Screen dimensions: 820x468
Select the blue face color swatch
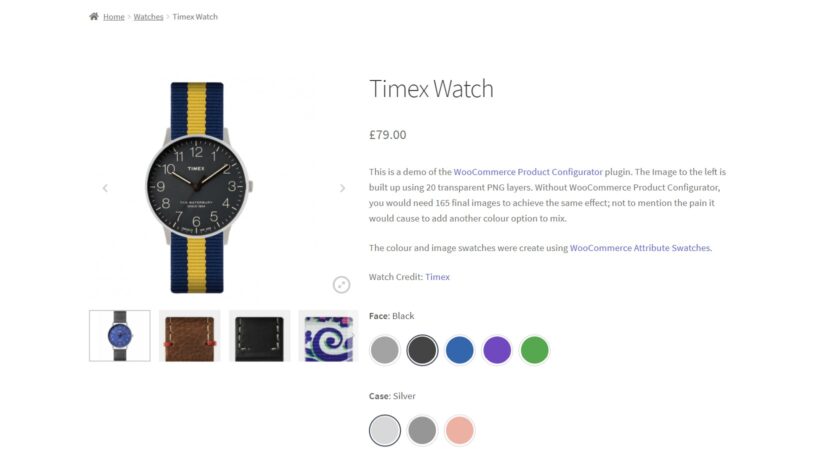click(x=460, y=350)
